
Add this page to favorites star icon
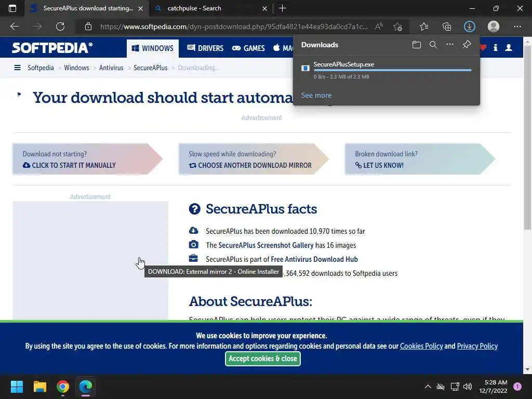(397, 26)
